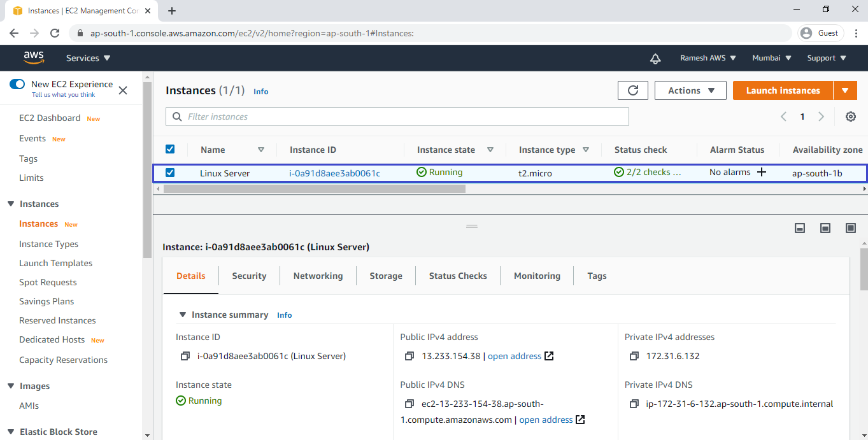Click Info link beside Instances heading
The height and width of the screenshot is (440, 868).
(261, 92)
